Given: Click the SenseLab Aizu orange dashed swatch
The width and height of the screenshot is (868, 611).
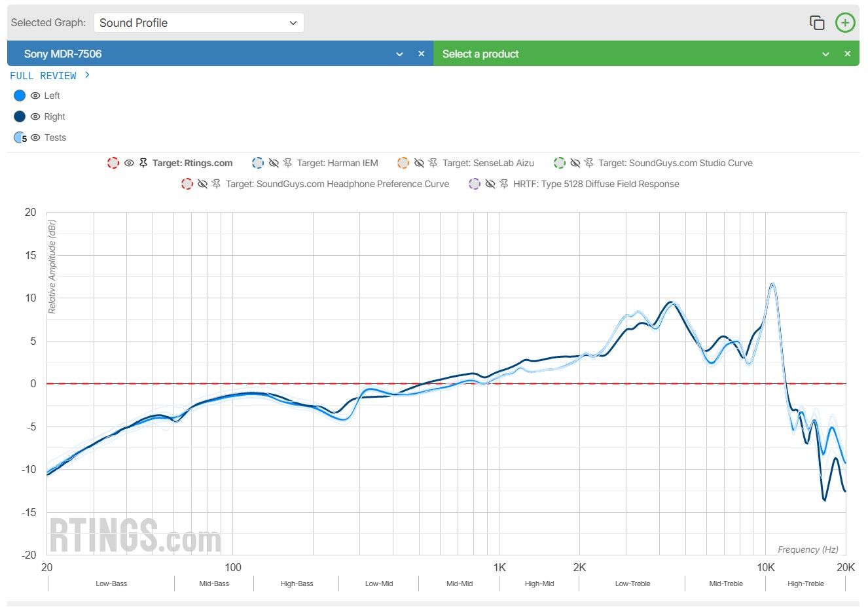Looking at the screenshot, I should coord(403,163).
